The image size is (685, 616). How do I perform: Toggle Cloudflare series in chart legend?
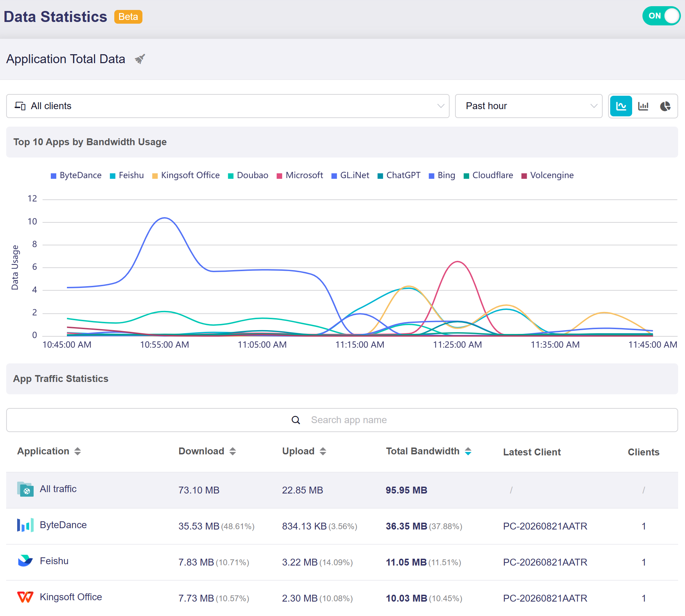tap(488, 175)
